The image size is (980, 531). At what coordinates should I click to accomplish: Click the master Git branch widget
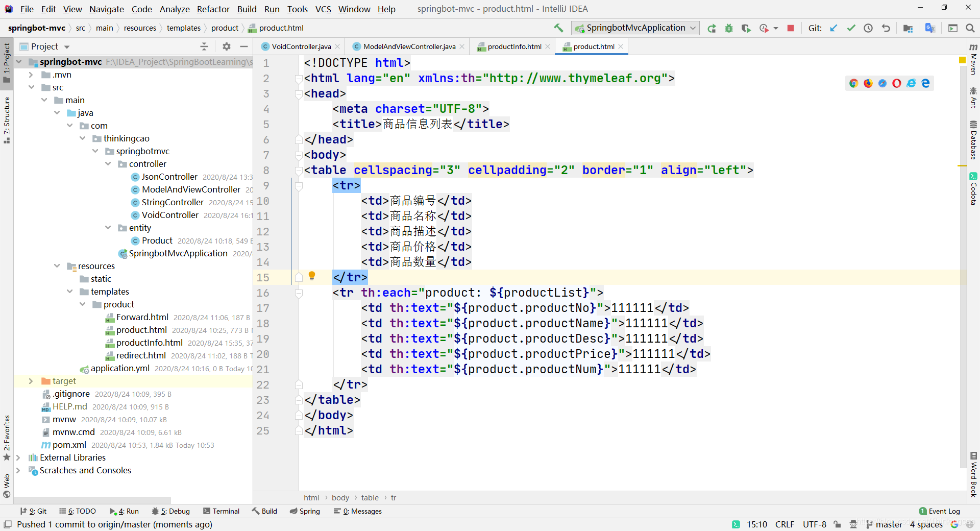[884, 524]
